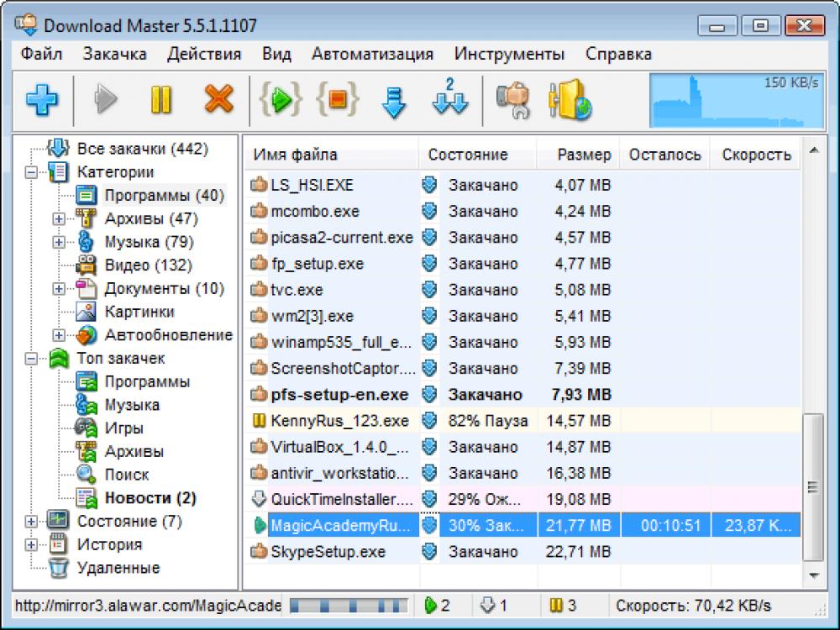Screen dimensions: 840x630
Task: Stop all downloads with the bracketed stop icon
Action: [x=336, y=99]
